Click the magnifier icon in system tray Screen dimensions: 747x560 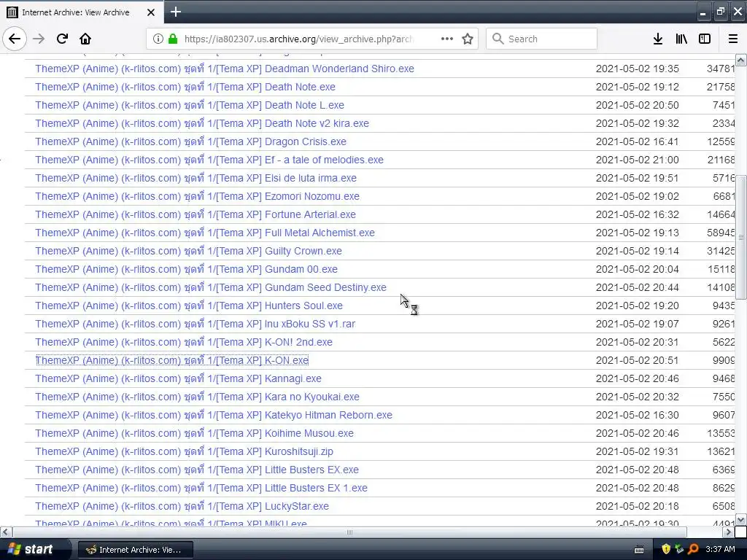[693, 549]
